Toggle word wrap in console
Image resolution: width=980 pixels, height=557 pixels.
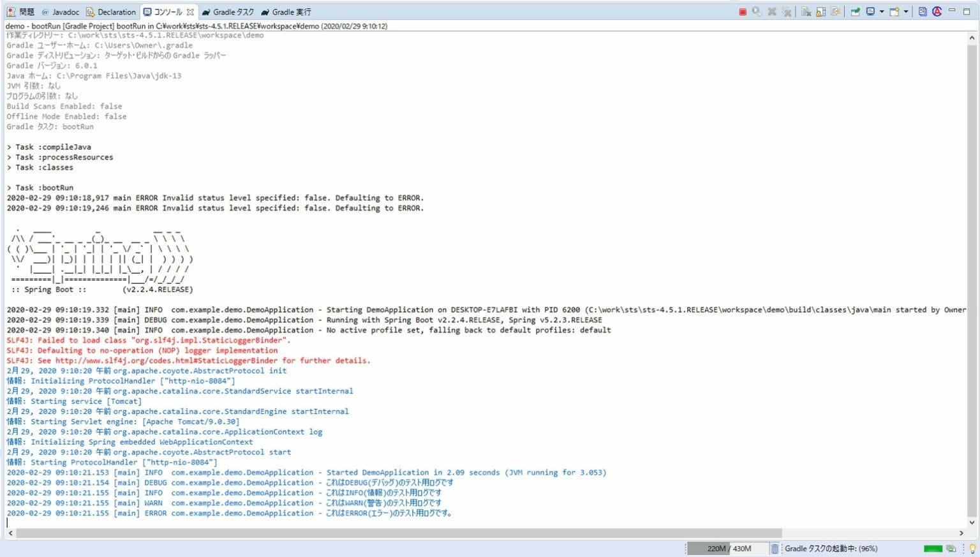[835, 12]
